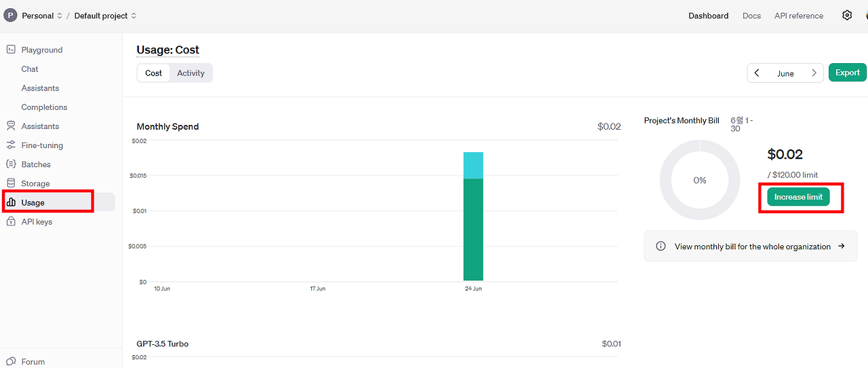The image size is (868, 368).
Task: Open the Batches page
Action: (36, 164)
